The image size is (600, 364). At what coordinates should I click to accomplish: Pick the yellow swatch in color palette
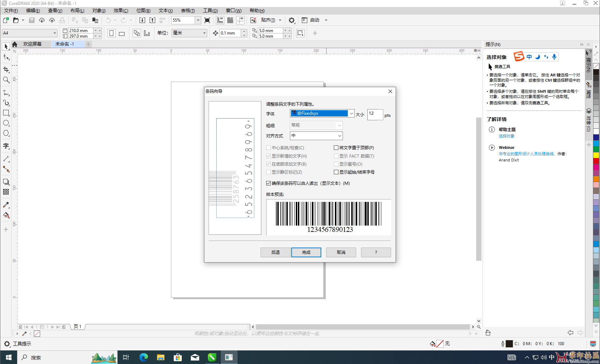tap(596, 155)
